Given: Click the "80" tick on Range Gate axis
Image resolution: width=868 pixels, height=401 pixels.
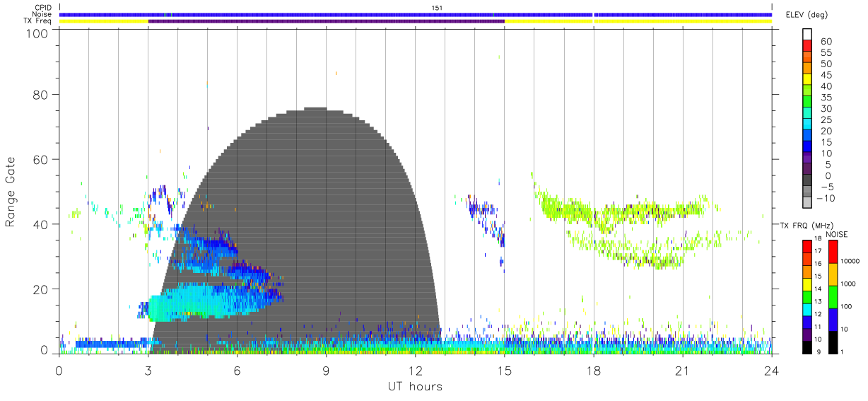Looking at the screenshot, I should 41,94.
